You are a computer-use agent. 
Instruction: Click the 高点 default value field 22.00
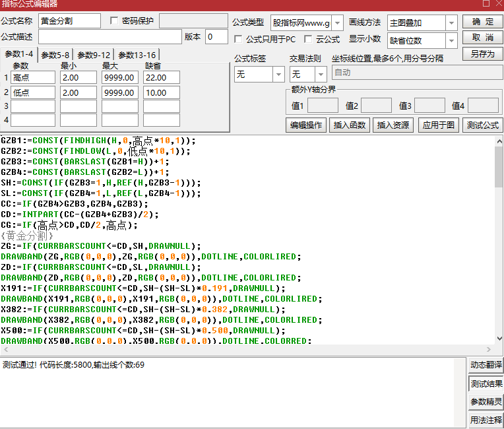[x=162, y=77]
